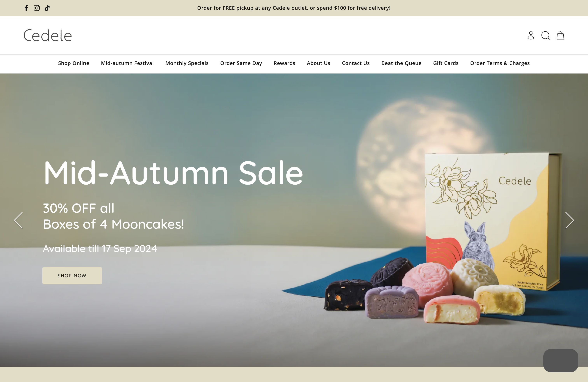
Task: Select Rewards in the navigation
Action: (284, 63)
